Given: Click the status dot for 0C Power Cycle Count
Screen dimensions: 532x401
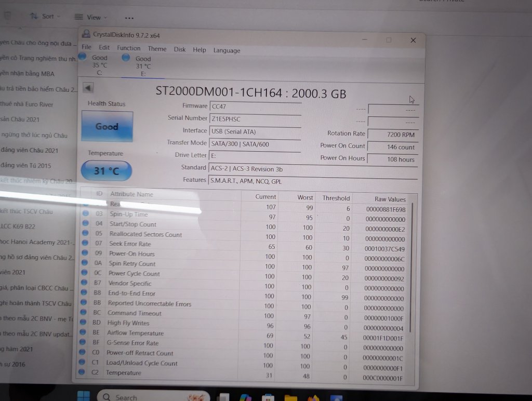Looking at the screenshot, I should click(x=84, y=272).
